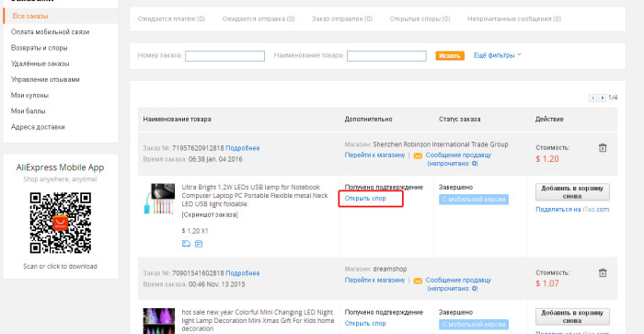
Task: Open Подробнее for order 70901541602818
Action: tap(242, 273)
